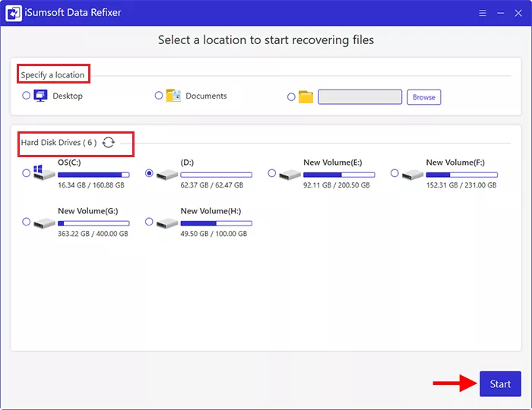
Task: Click the Documents folder icon
Action: (x=173, y=96)
